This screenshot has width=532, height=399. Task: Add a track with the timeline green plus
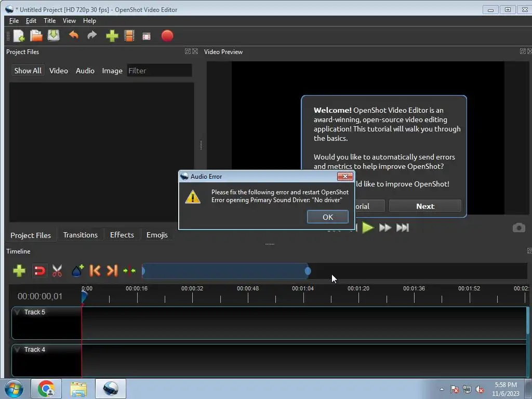[19, 271]
